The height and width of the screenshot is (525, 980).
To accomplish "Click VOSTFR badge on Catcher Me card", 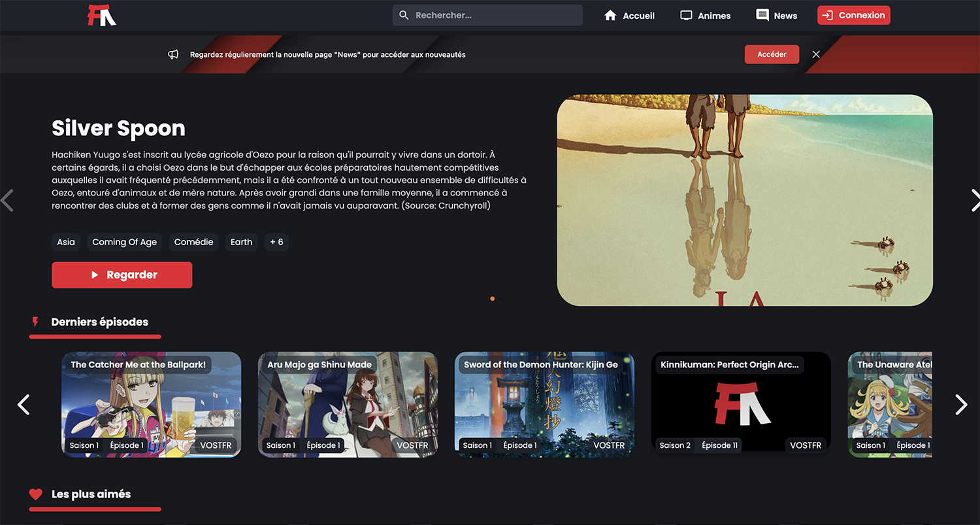I will [x=216, y=445].
